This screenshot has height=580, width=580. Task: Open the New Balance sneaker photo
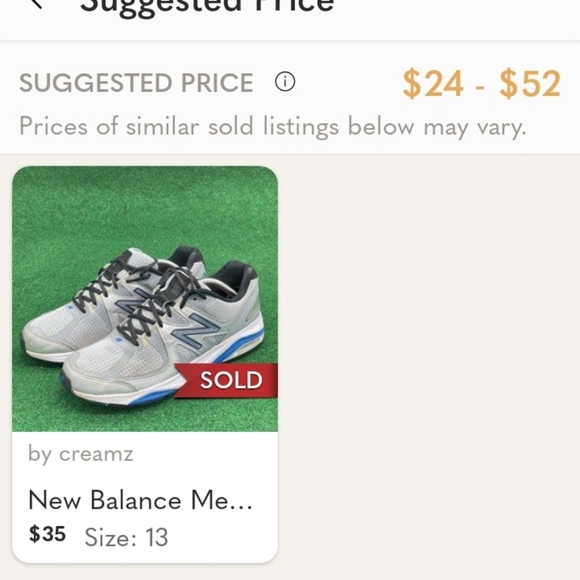point(145,299)
